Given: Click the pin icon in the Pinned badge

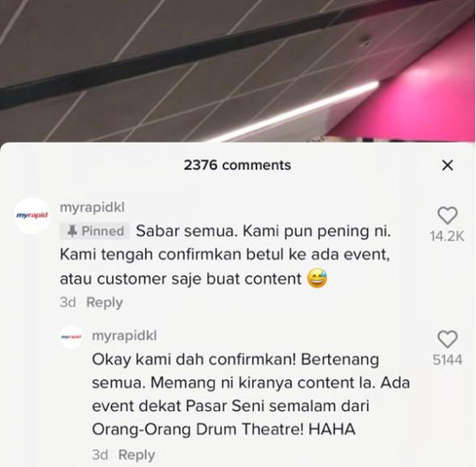Looking at the screenshot, I should [x=71, y=231].
